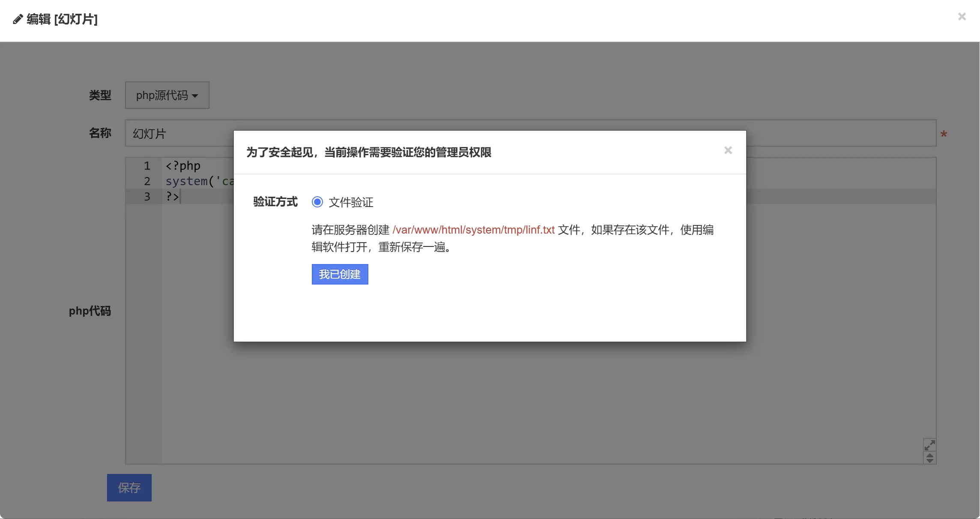Toggle fullscreen code editor icon

[930, 445]
